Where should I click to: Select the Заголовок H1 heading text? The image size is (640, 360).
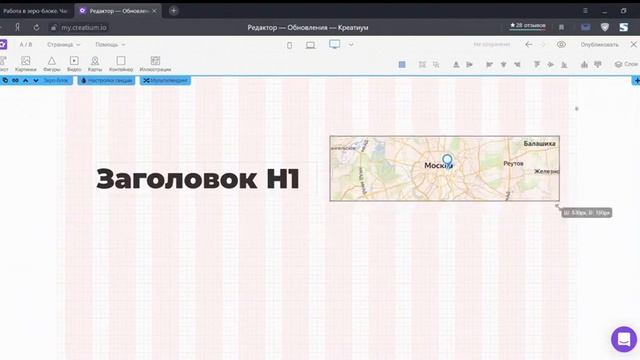[x=198, y=179]
